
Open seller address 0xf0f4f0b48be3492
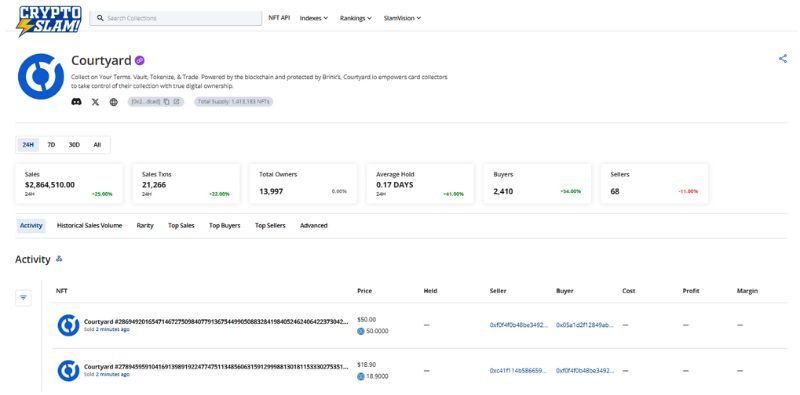[x=519, y=325]
